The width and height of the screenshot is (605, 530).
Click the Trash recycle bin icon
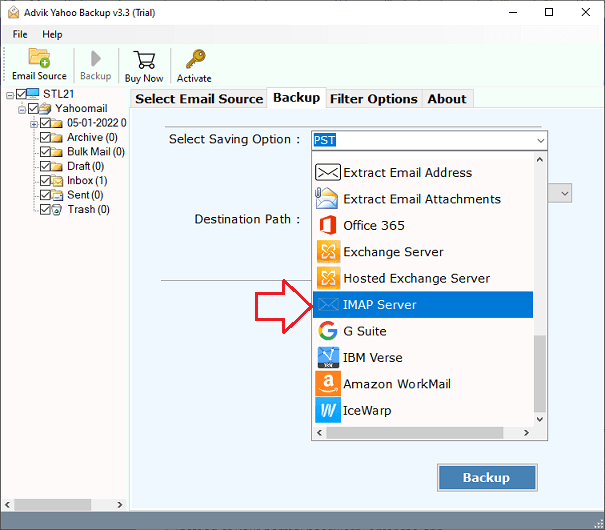(x=57, y=210)
